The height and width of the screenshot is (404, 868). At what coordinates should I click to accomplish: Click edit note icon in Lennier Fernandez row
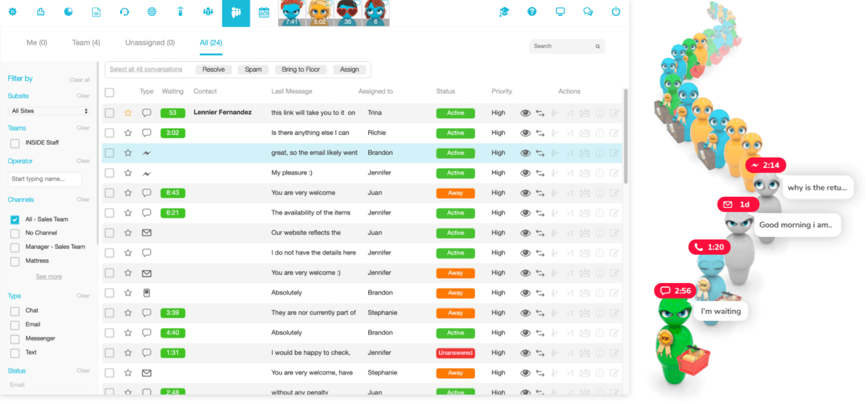click(615, 113)
